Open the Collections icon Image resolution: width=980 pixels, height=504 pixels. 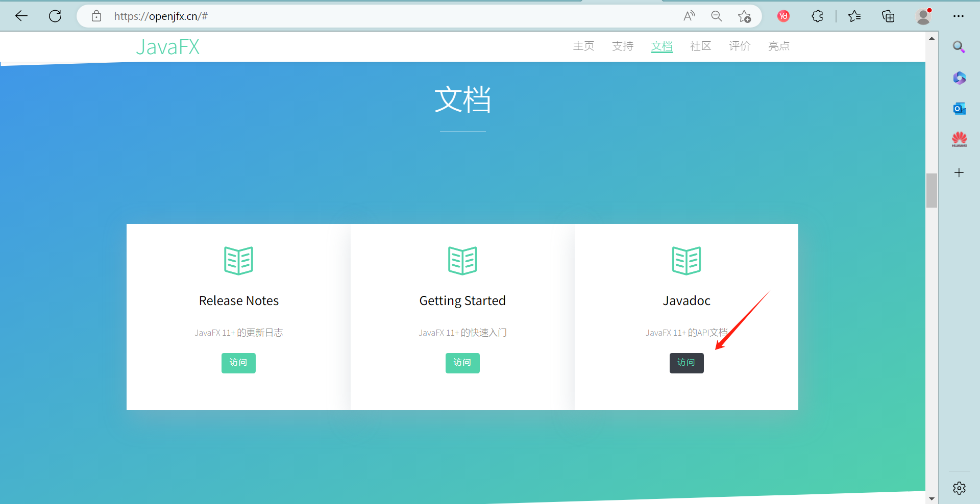(888, 16)
